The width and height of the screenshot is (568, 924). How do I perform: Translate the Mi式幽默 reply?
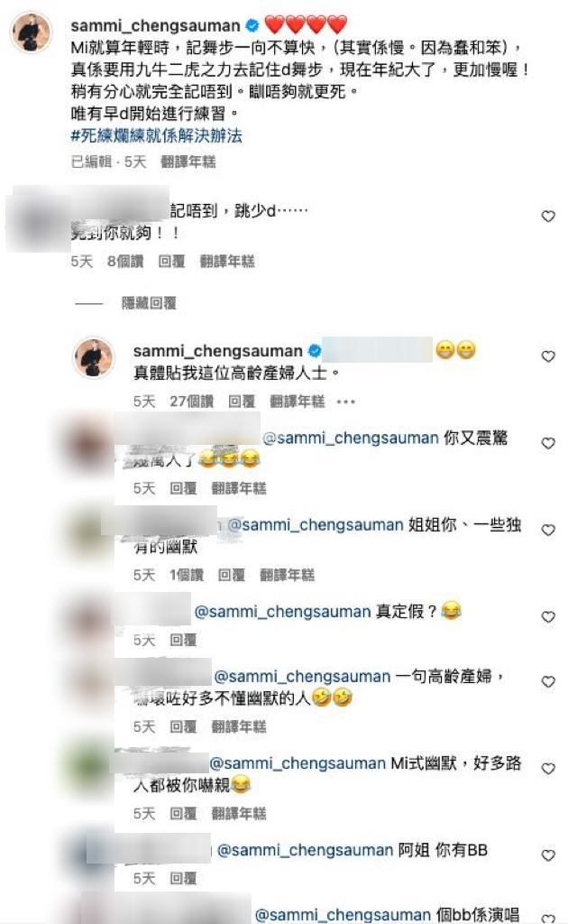coord(238,814)
